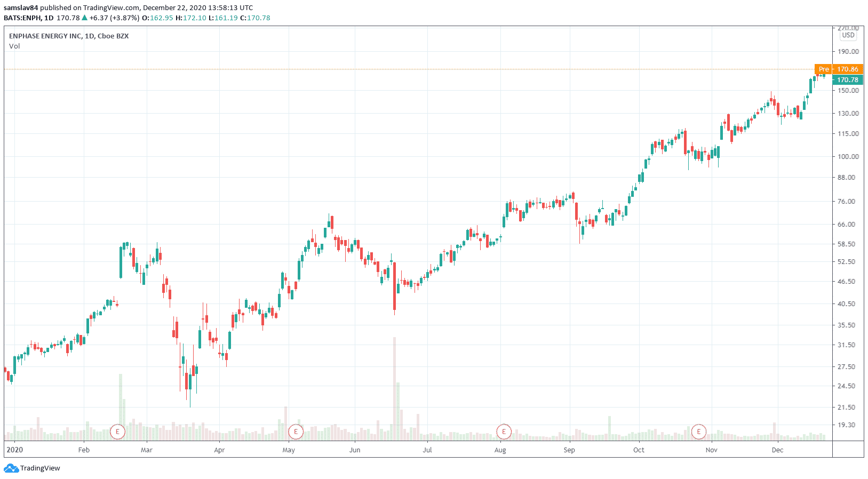This screenshot has width=868, height=479.
Task: Open the USD currency selector
Action: tap(848, 35)
